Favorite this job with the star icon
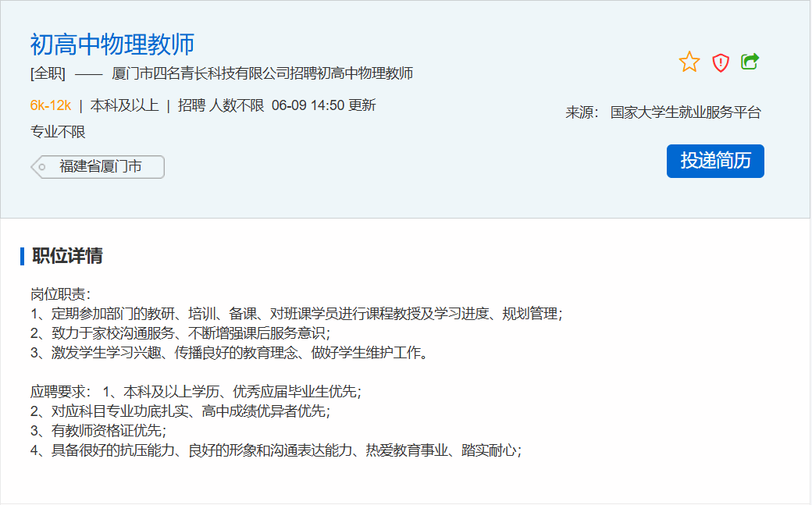Screen dimensions: 812x505 point(689,62)
